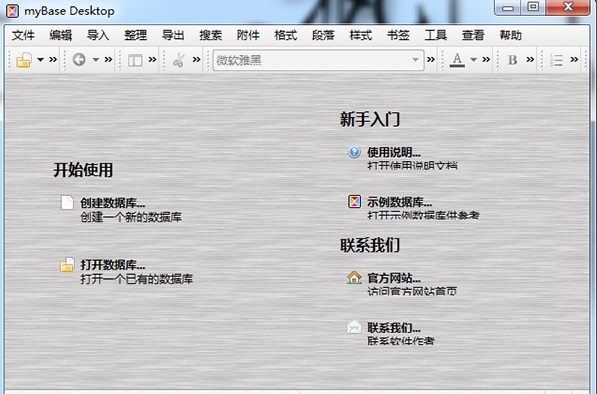
Task: Open the 工具 menu
Action: pyautogui.click(x=436, y=35)
